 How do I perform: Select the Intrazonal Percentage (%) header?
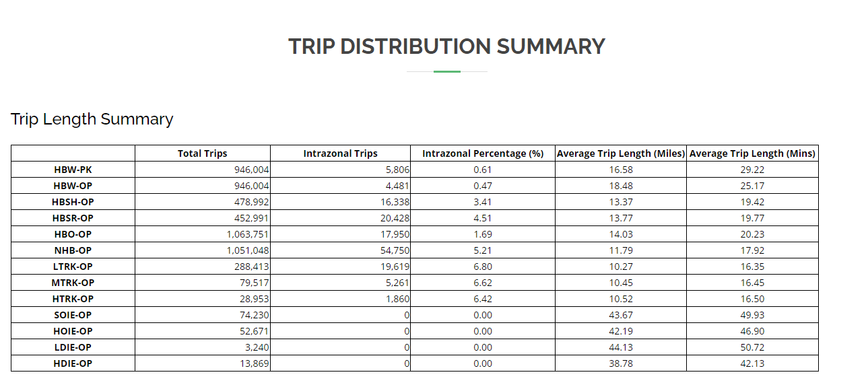coord(482,153)
